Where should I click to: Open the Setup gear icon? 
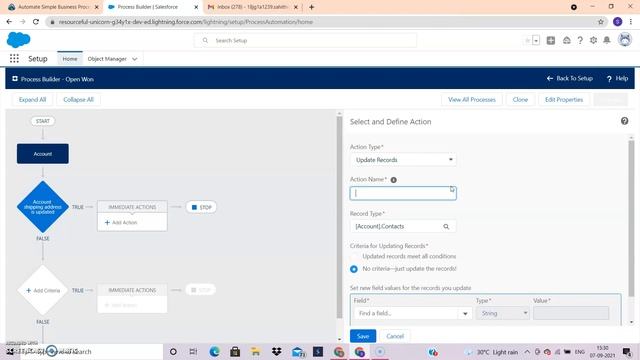pyautogui.click(x=593, y=40)
